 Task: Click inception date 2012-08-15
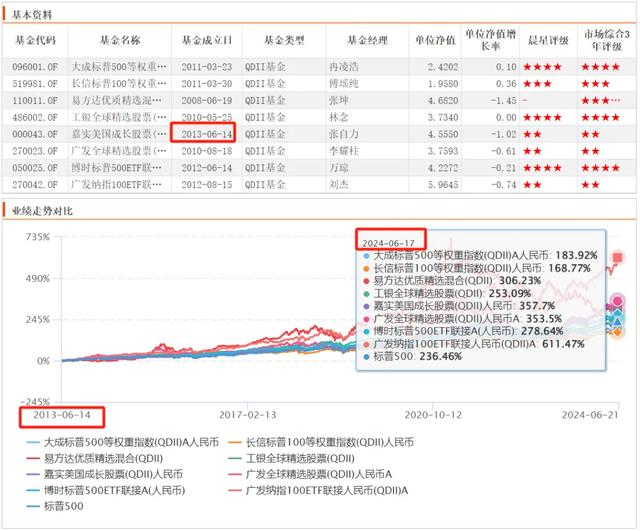[207, 184]
